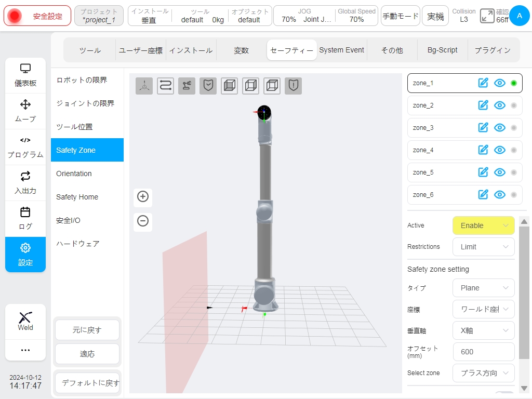Open the three-dots more menu in sidebar
The height and width of the screenshot is (399, 532).
[x=25, y=350]
